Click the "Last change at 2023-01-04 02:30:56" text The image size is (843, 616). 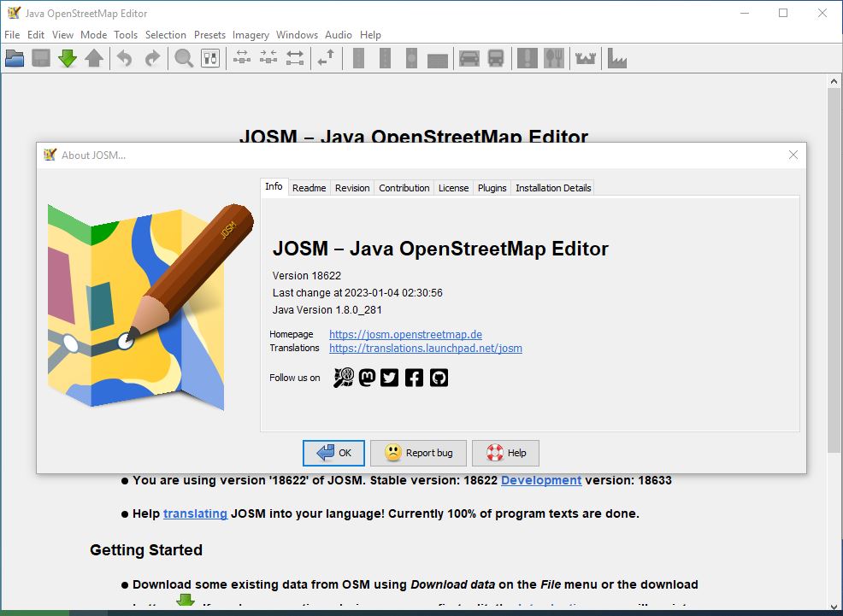(357, 293)
